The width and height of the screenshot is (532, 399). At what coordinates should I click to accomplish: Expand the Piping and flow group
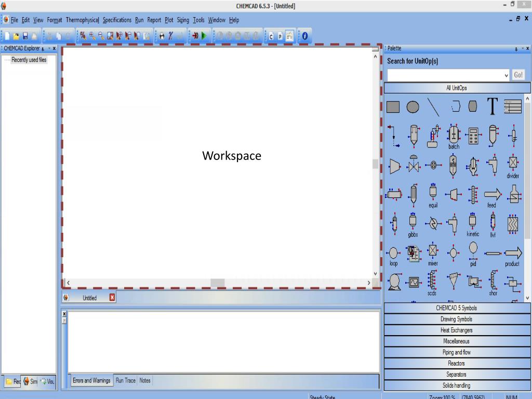457,353
